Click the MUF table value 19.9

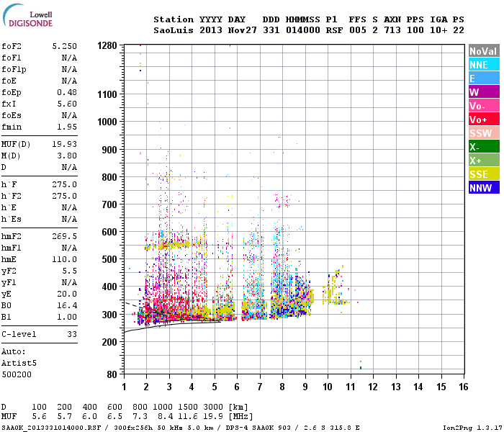point(213,417)
